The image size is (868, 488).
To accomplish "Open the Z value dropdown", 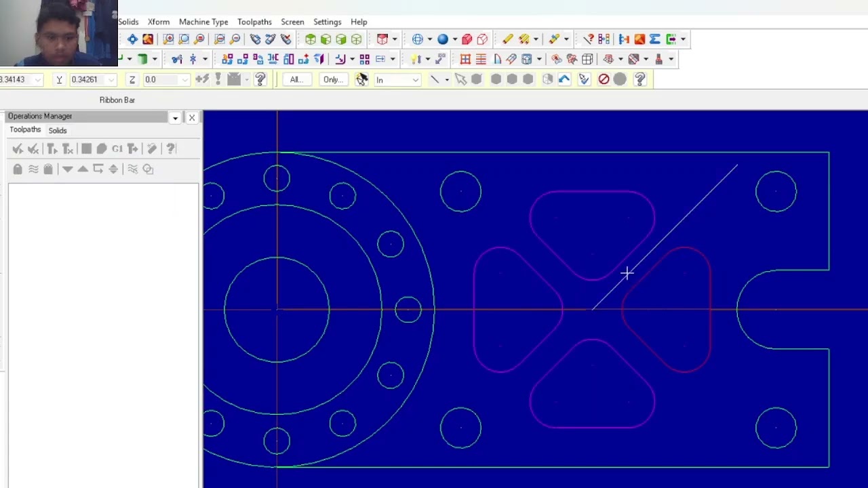I will point(184,80).
